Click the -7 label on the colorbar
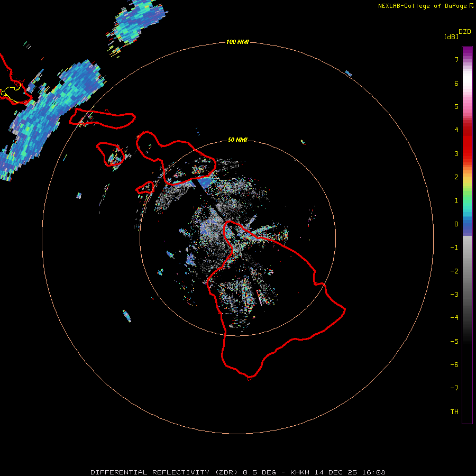 (x=454, y=388)
